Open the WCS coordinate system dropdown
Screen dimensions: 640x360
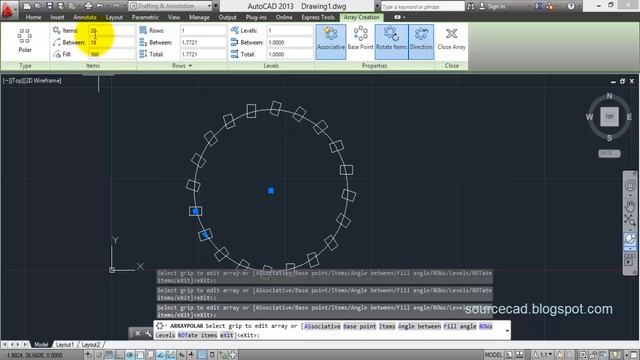click(609, 153)
